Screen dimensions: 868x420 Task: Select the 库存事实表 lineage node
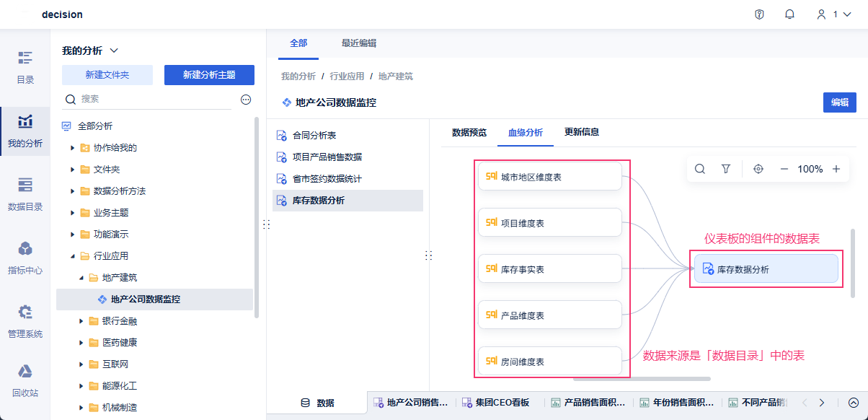click(x=549, y=268)
